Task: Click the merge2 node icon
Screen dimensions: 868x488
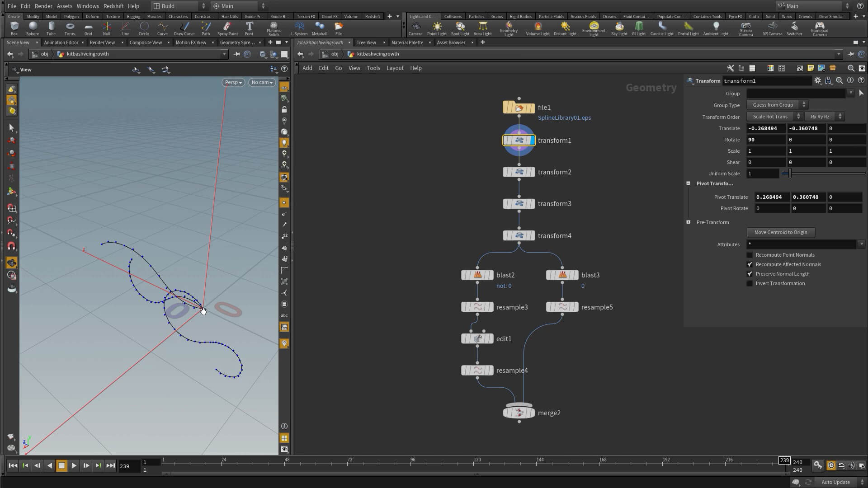Action: tap(519, 413)
